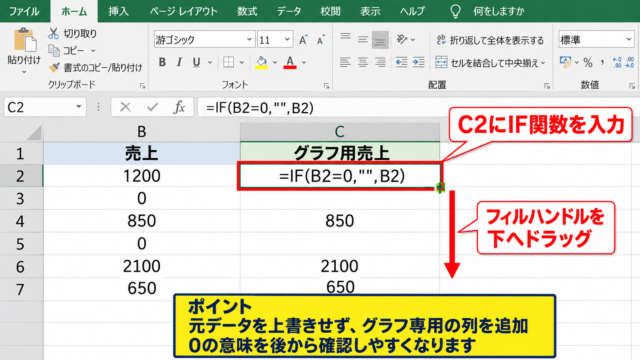Switch to the 表示 tab
The width and height of the screenshot is (640, 360).
point(370,11)
